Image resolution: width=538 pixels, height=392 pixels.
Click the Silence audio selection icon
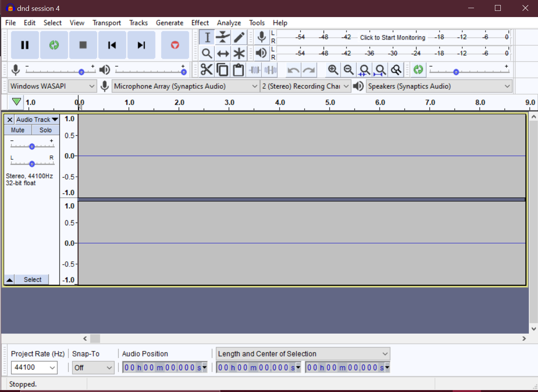tap(270, 70)
